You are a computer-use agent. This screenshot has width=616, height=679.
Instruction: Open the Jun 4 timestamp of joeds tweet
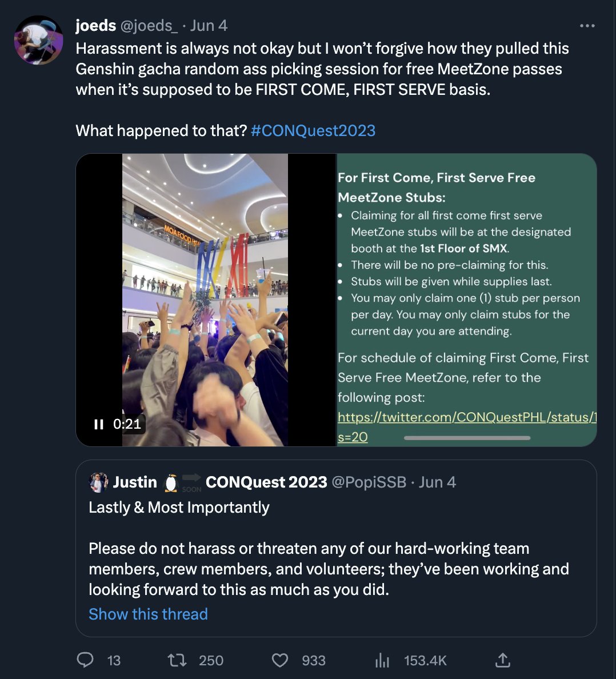pyautogui.click(x=209, y=26)
